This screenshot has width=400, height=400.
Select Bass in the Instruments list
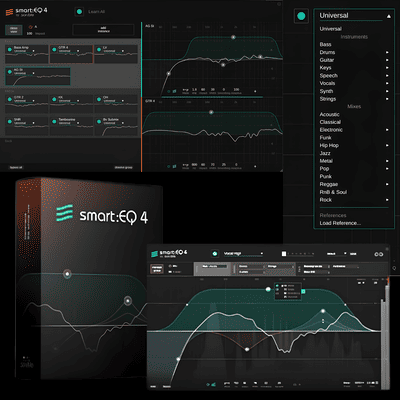(x=325, y=44)
